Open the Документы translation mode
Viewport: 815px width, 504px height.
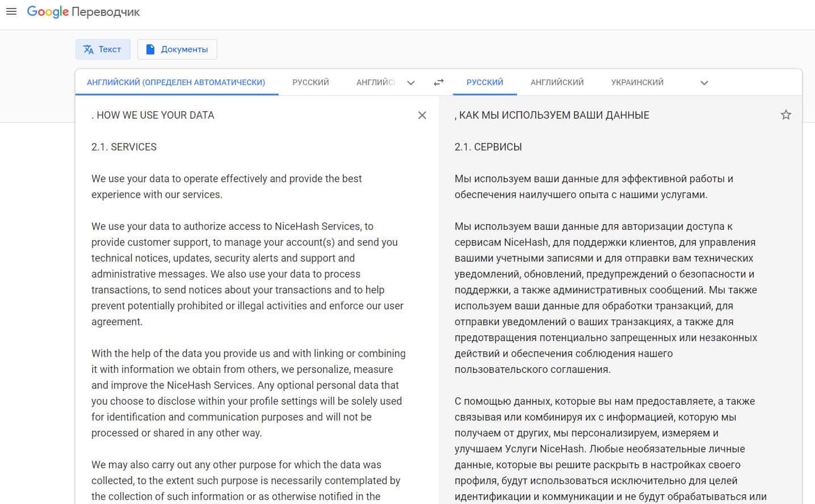pyautogui.click(x=177, y=49)
